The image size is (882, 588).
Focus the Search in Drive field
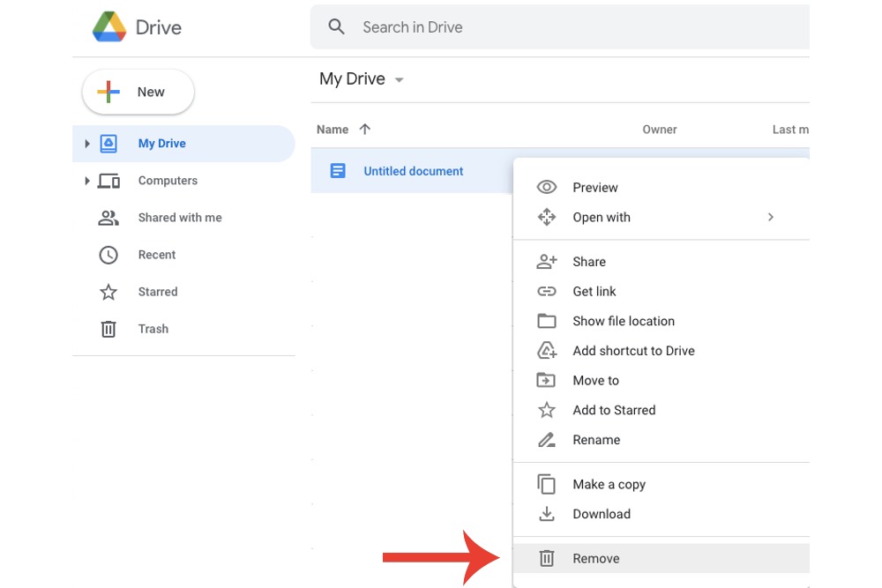(560, 27)
